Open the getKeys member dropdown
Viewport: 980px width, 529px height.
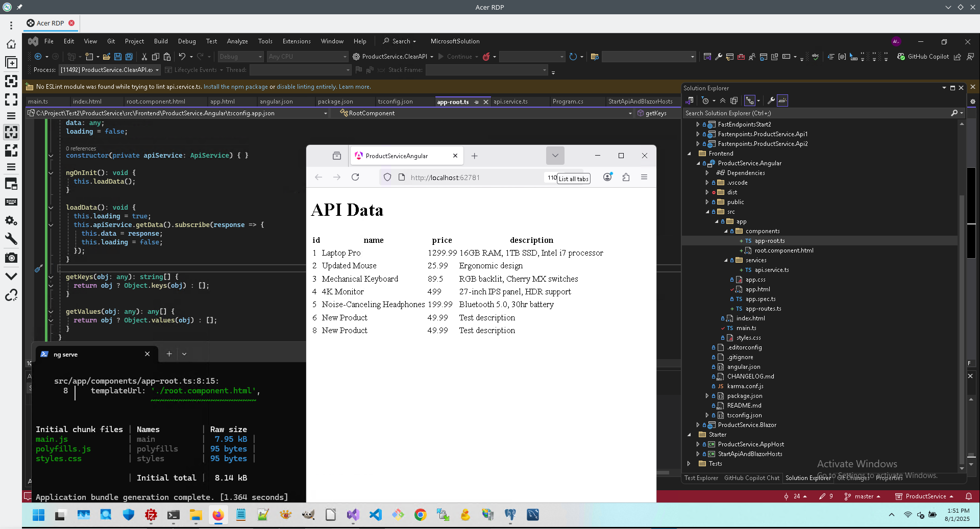(658, 113)
